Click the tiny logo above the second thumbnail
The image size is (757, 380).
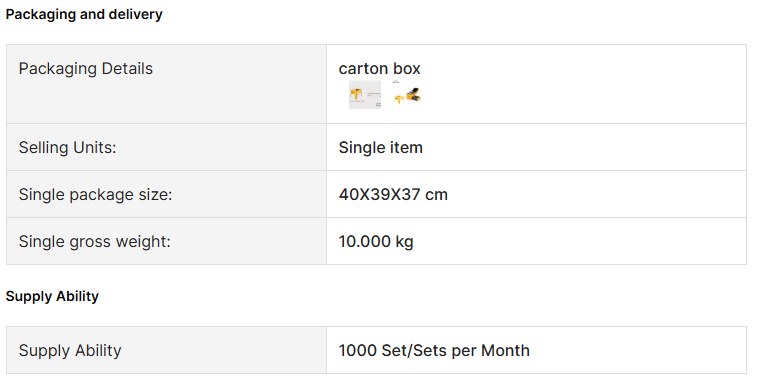pos(396,82)
